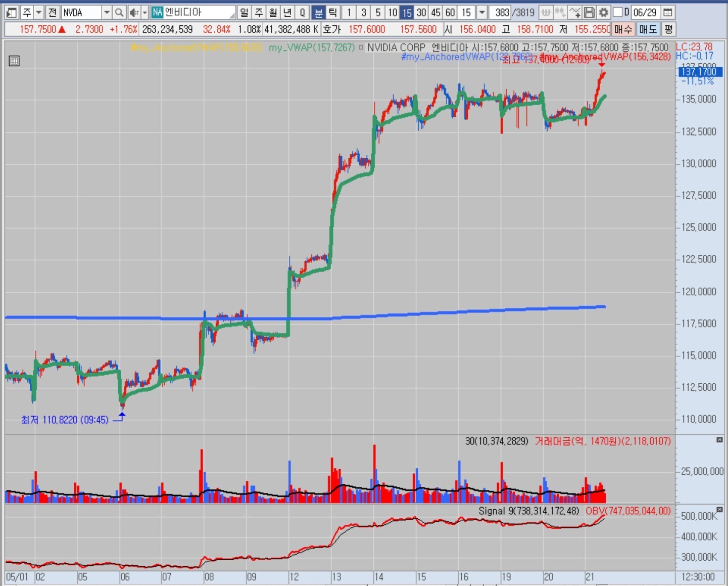728x586 pixels.
Task: Save the chart with floppy disk icon
Action: point(589,12)
